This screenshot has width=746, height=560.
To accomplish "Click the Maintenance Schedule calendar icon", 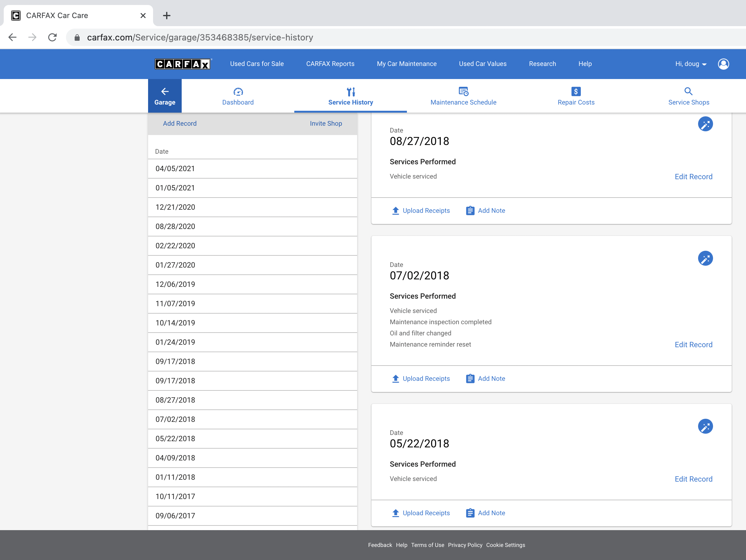I will tap(464, 91).
